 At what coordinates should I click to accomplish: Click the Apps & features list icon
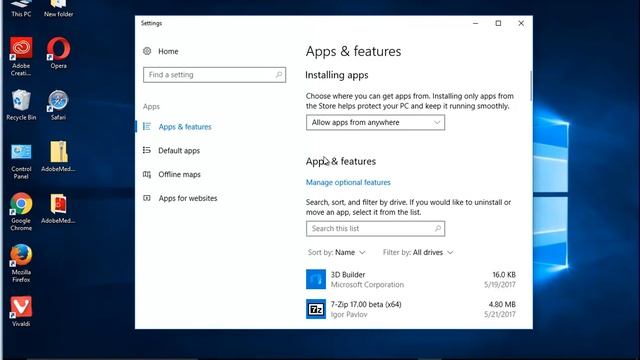pyautogui.click(x=147, y=127)
